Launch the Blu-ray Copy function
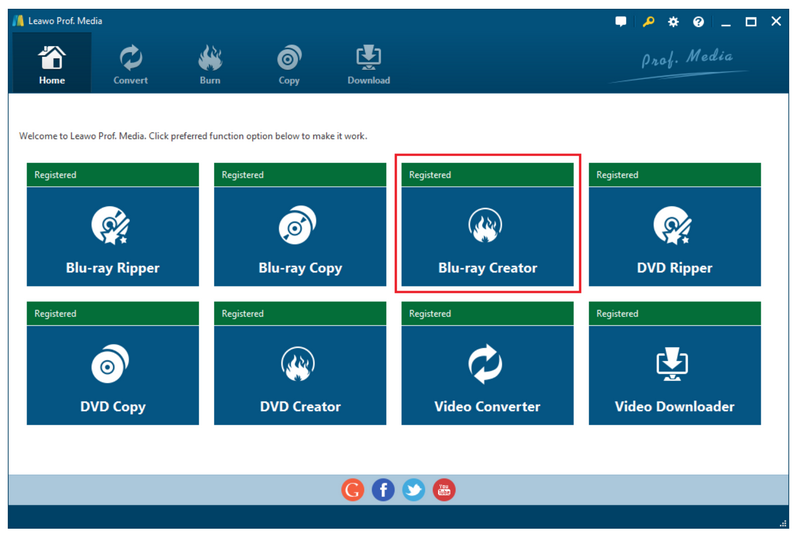Image resolution: width=800 pixels, height=537 pixels. 300,236
